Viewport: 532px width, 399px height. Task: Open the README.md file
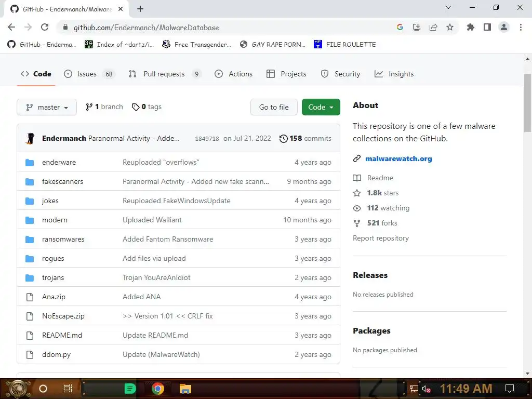62,335
